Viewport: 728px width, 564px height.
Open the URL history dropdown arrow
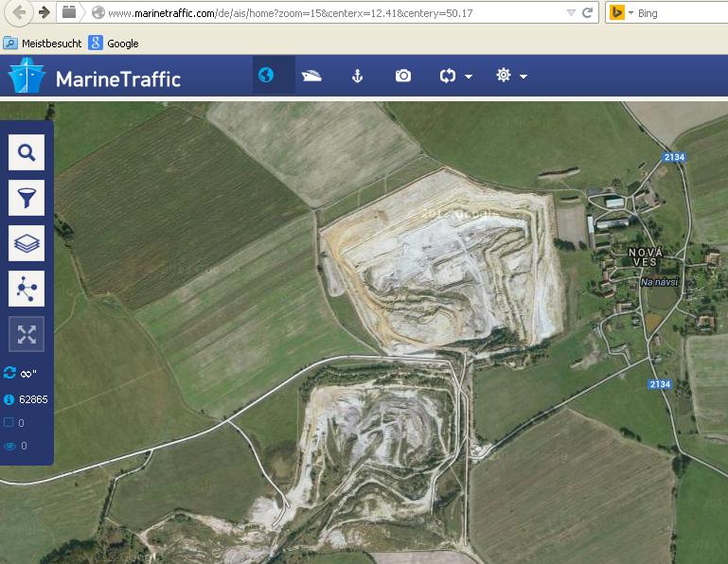click(x=570, y=13)
